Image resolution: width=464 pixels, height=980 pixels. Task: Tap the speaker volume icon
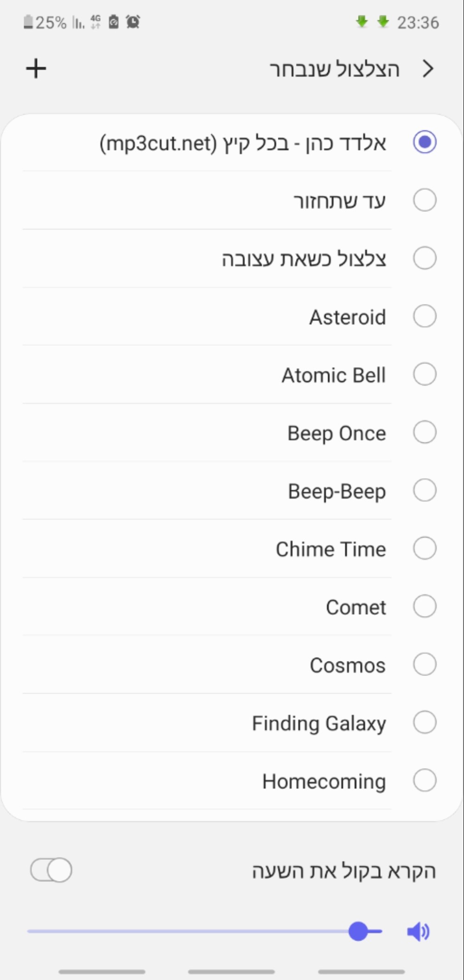419,931
